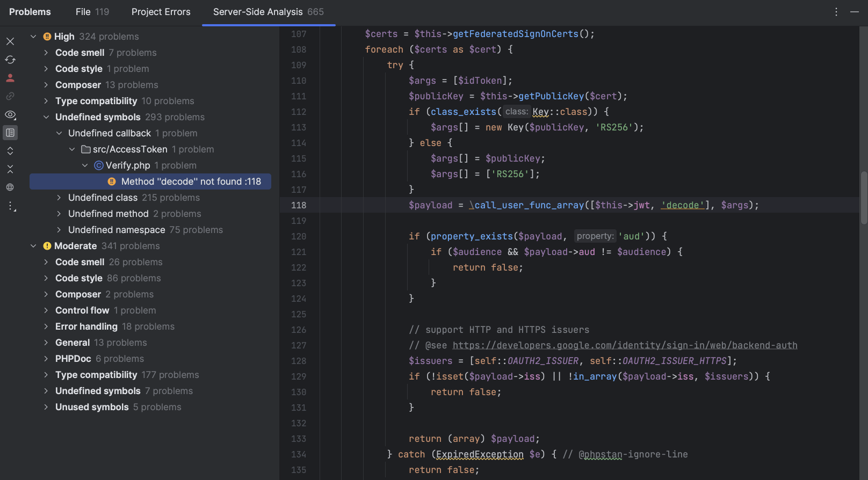
Task: Click line number 118 in gutter
Action: point(299,205)
